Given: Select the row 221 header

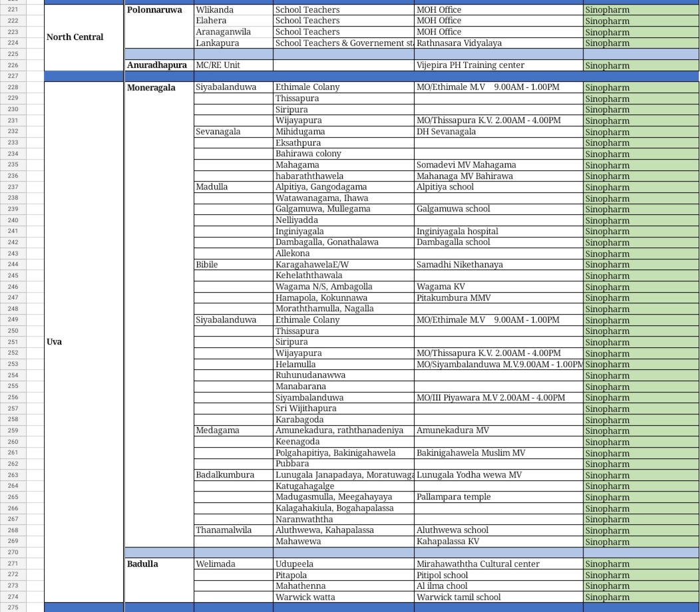Looking at the screenshot, I should click(13, 9).
